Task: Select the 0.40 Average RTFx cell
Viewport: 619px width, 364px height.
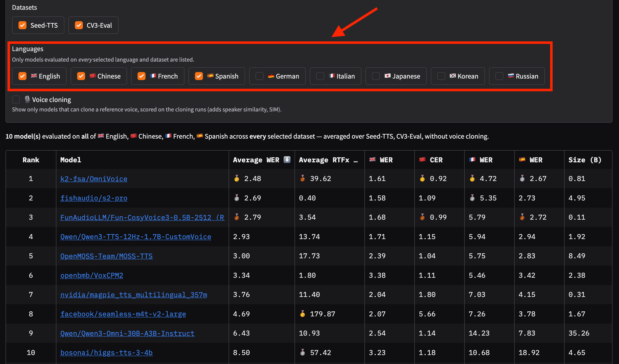Action: (329, 198)
